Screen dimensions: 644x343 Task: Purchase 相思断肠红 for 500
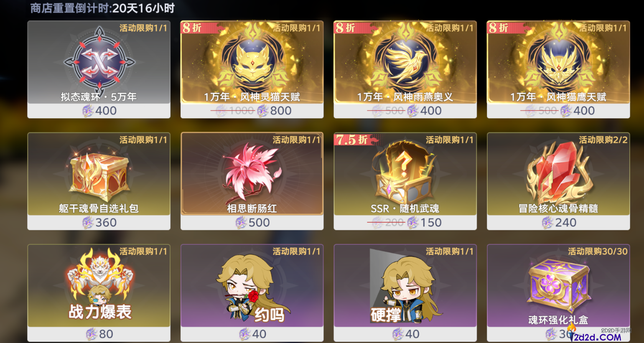[252, 222]
